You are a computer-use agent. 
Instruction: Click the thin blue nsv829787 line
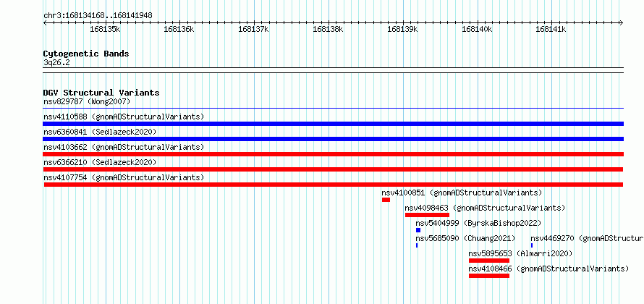point(333,109)
